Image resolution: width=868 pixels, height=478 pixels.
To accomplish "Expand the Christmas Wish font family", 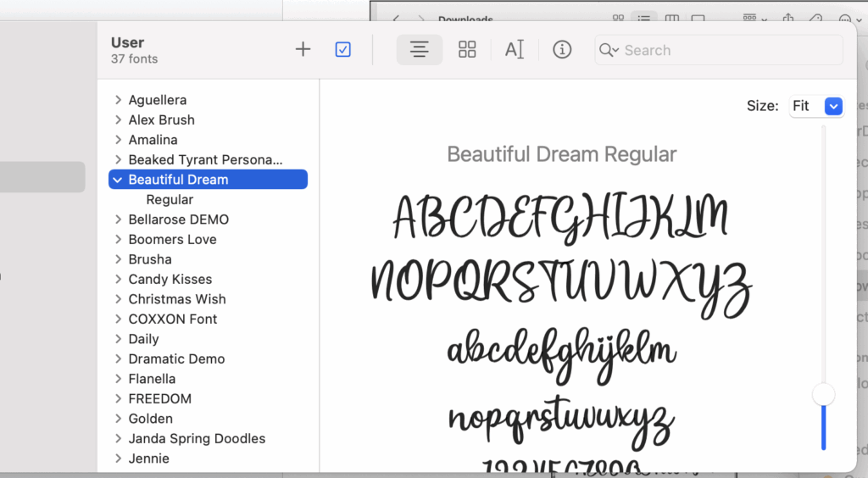I will (118, 299).
